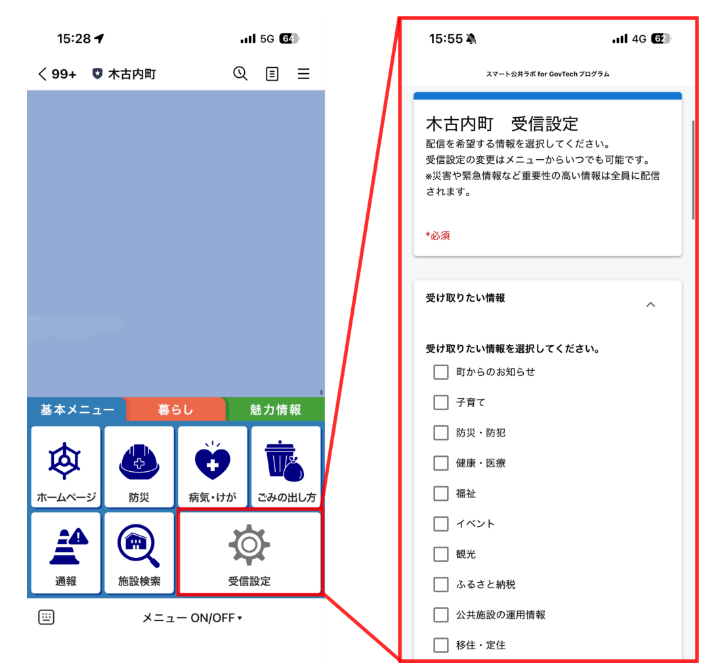Switch to the 暮らし tab
The width and height of the screenshot is (712, 670).
(175, 409)
